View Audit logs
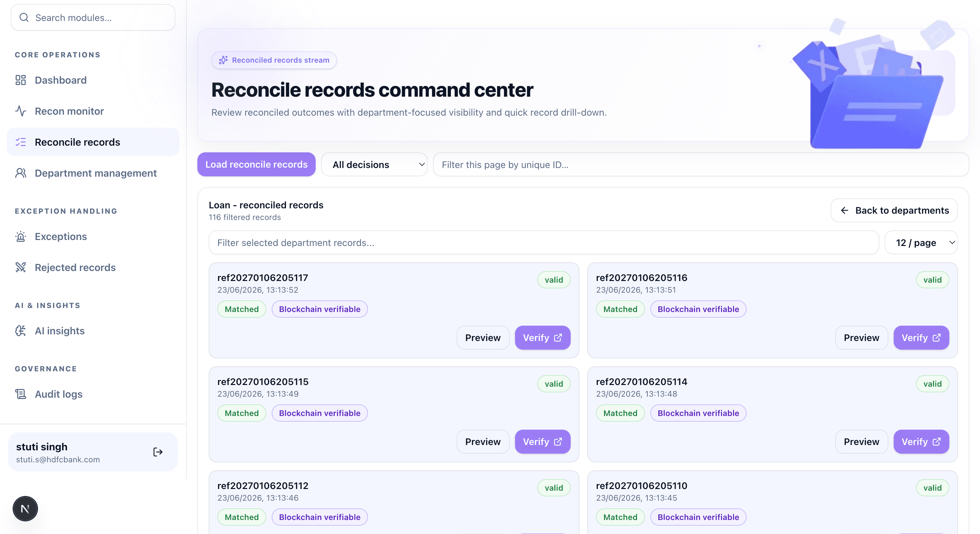980x534 pixels. tap(93, 394)
